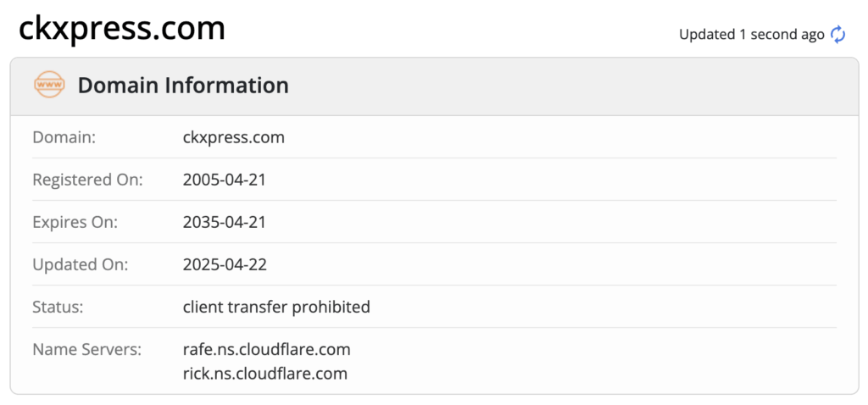Click the rick.ns.cloudflare.com name server

click(x=264, y=374)
